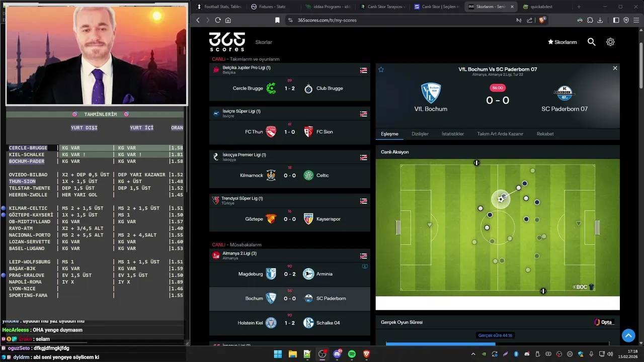This screenshot has height=362, width=644.
Task: Click the browser home button
Action: pyautogui.click(x=228, y=20)
